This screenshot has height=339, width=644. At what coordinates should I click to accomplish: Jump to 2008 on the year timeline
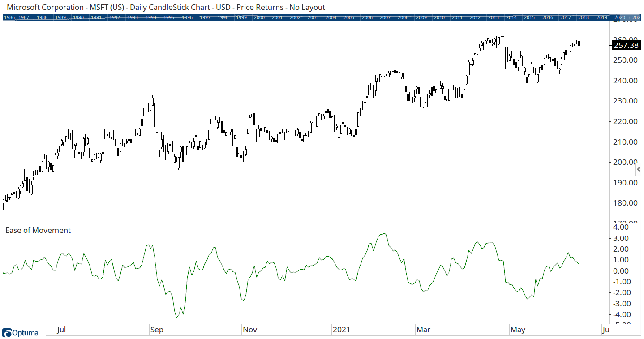coord(403,17)
